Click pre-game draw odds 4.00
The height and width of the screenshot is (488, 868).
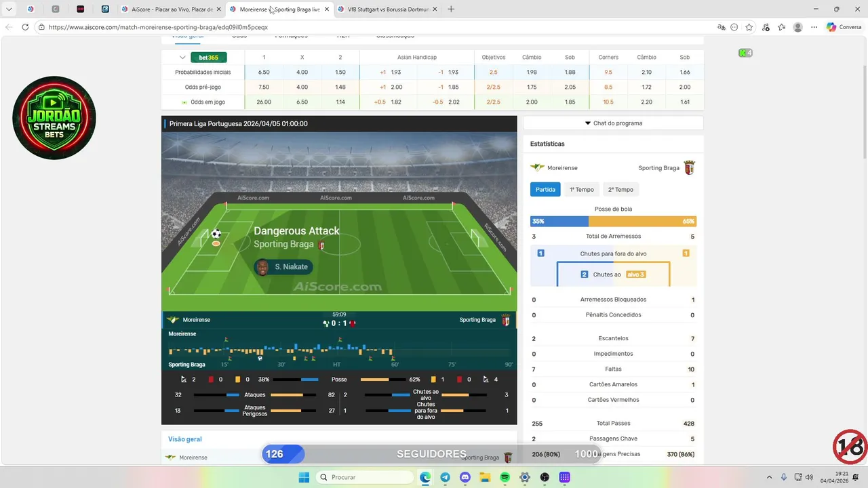point(302,87)
